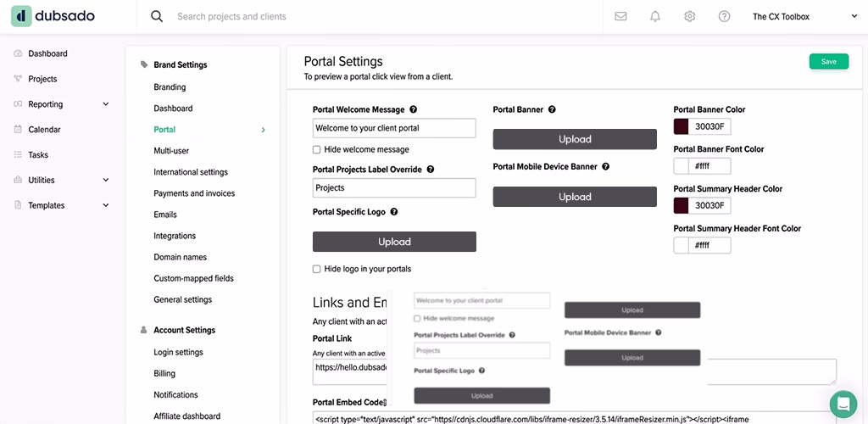868x424 pixels.
Task: Open the Portal Banner Color swatch
Action: coord(681,126)
